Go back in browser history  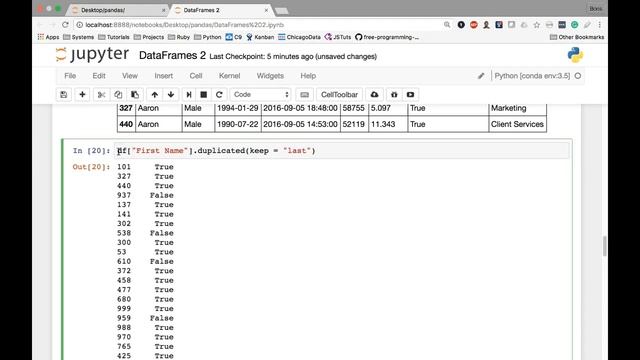[x=40, y=25]
